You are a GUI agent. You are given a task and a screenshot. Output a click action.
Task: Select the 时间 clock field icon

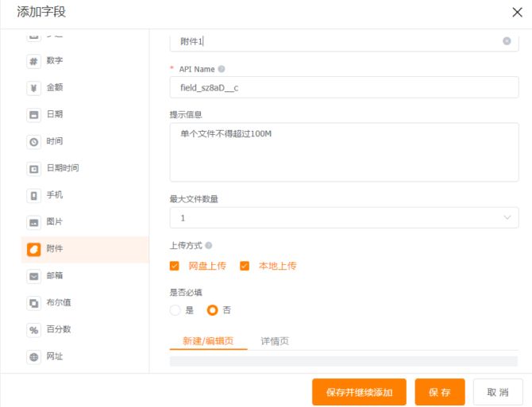click(x=34, y=142)
